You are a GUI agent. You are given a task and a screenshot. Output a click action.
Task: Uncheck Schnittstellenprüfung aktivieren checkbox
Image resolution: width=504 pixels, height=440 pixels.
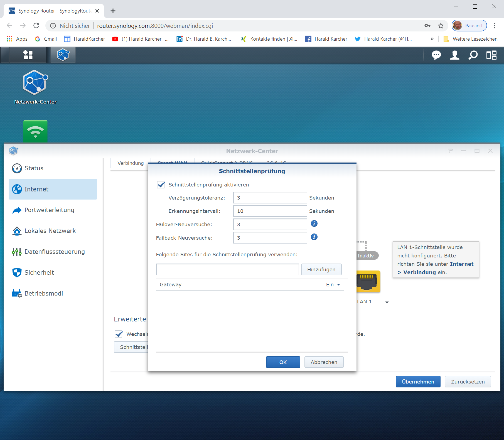[x=161, y=185]
